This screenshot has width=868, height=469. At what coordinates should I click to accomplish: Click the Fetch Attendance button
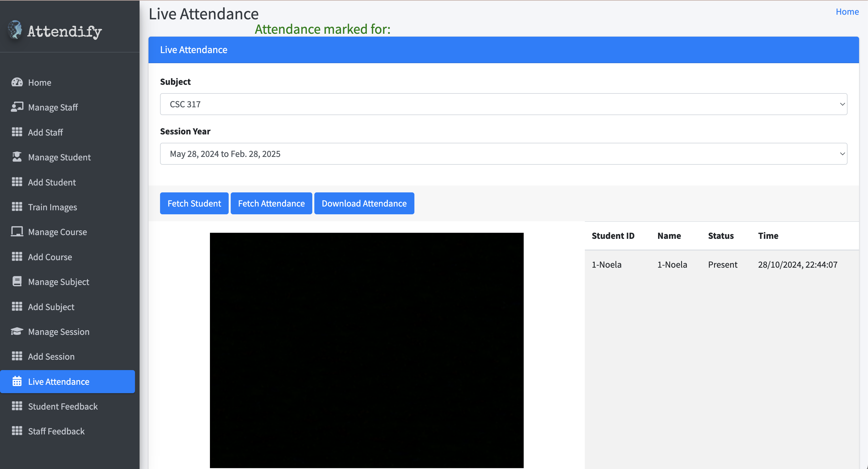[271, 204]
